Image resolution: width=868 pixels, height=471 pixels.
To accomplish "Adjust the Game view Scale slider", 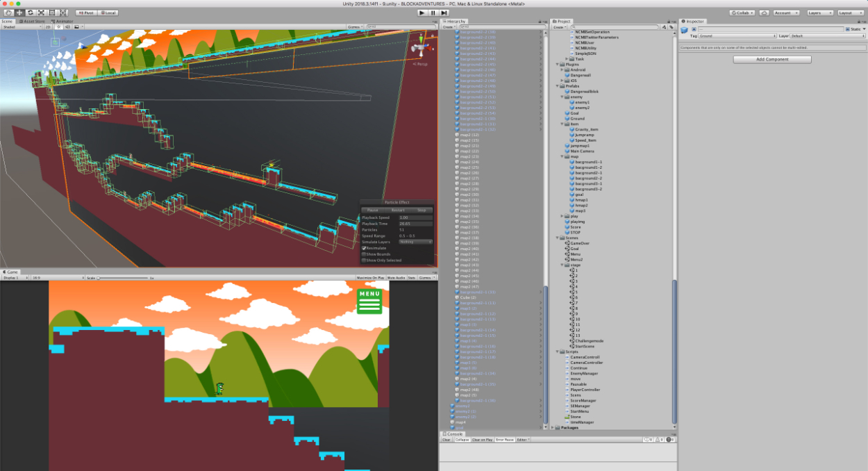I will pyautogui.click(x=99, y=278).
